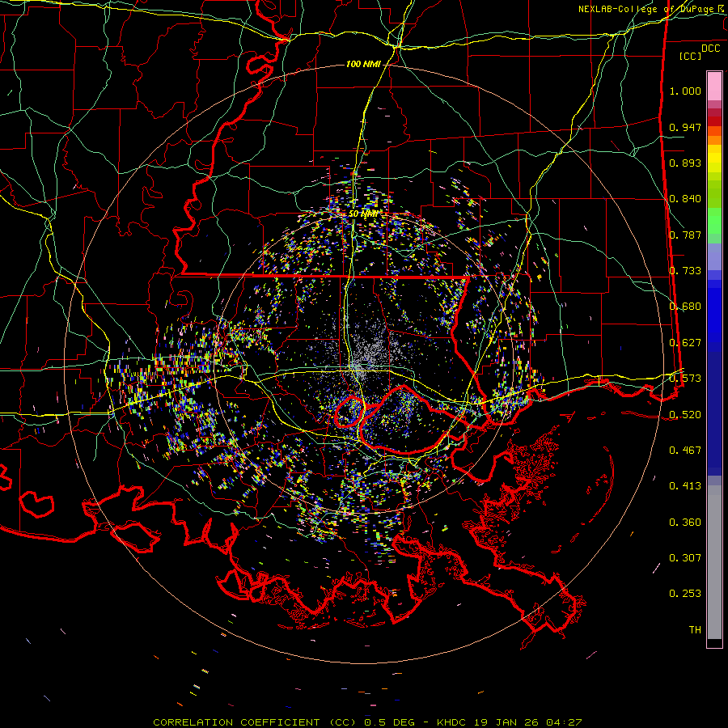Pick the light green color bar segment
This screenshot has height=728, width=728.
click(714, 221)
